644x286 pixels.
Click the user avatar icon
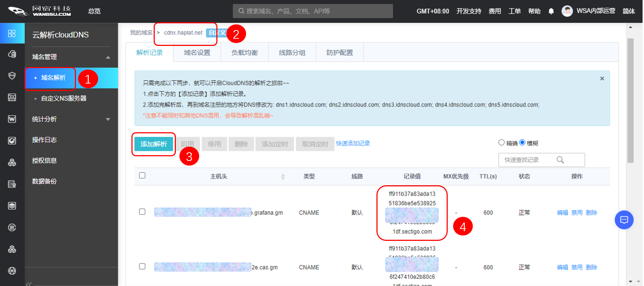click(x=567, y=11)
